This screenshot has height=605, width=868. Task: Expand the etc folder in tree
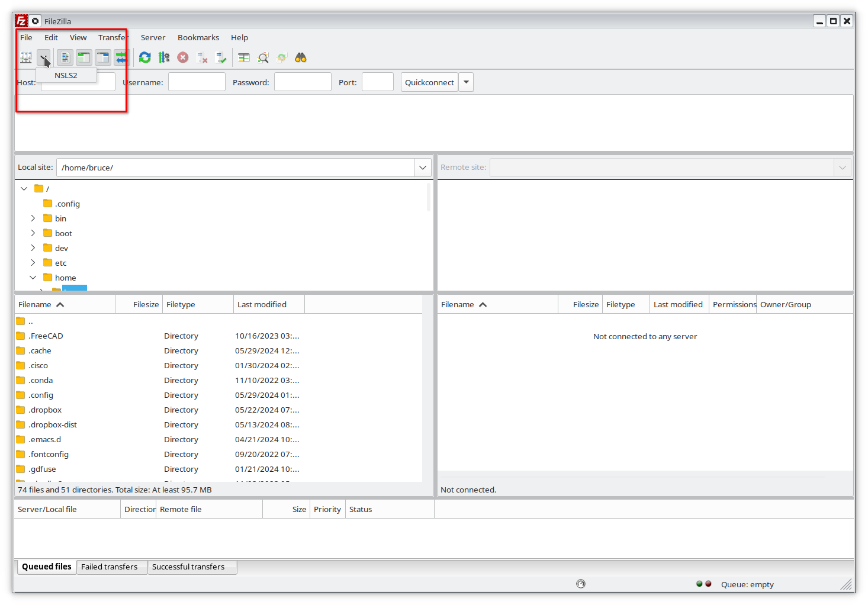(x=33, y=262)
